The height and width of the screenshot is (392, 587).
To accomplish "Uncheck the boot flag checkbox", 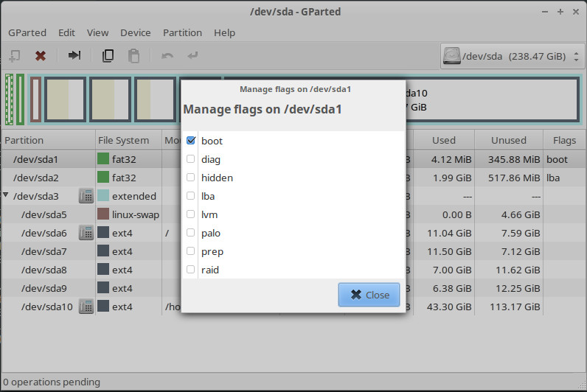I will click(x=191, y=140).
